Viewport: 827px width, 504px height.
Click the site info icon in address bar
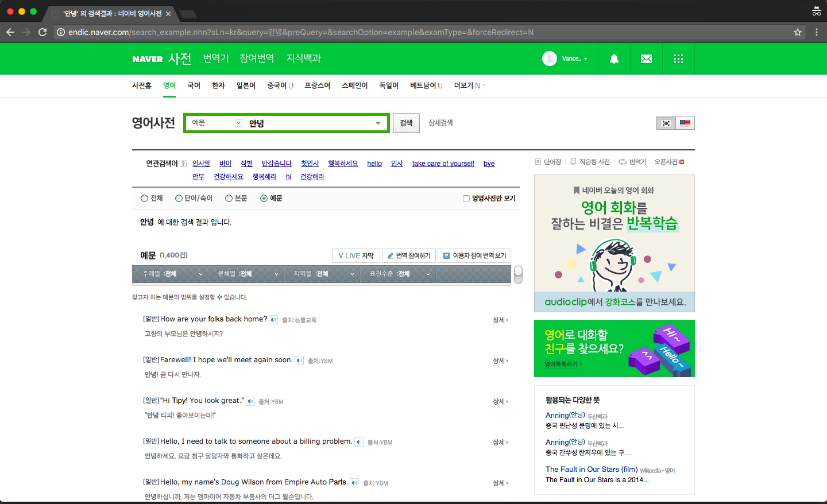point(60,32)
